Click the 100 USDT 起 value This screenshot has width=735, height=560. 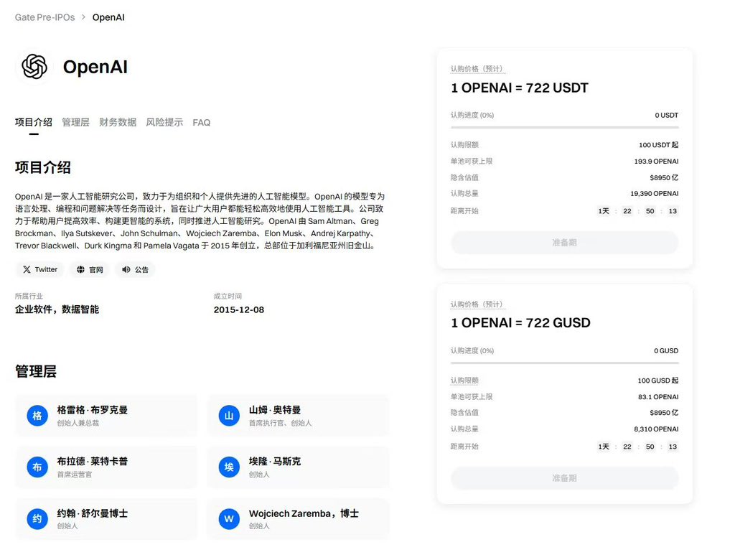tap(658, 145)
